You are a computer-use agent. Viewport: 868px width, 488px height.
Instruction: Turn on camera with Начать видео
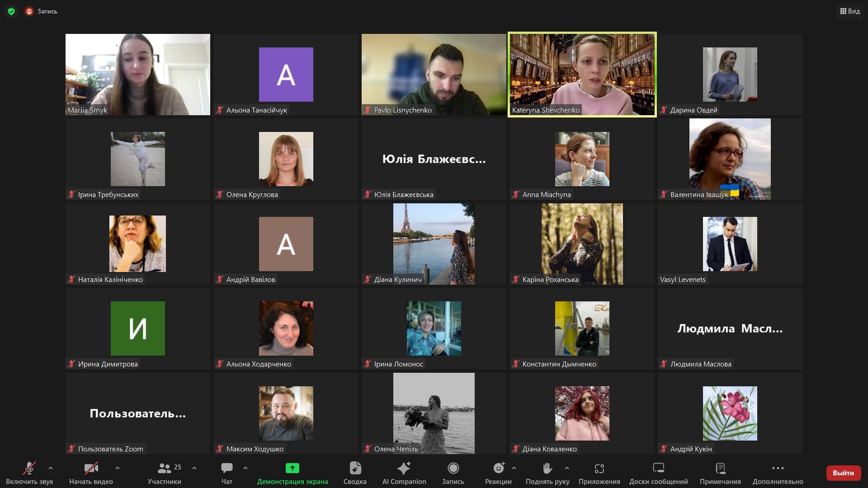91,468
